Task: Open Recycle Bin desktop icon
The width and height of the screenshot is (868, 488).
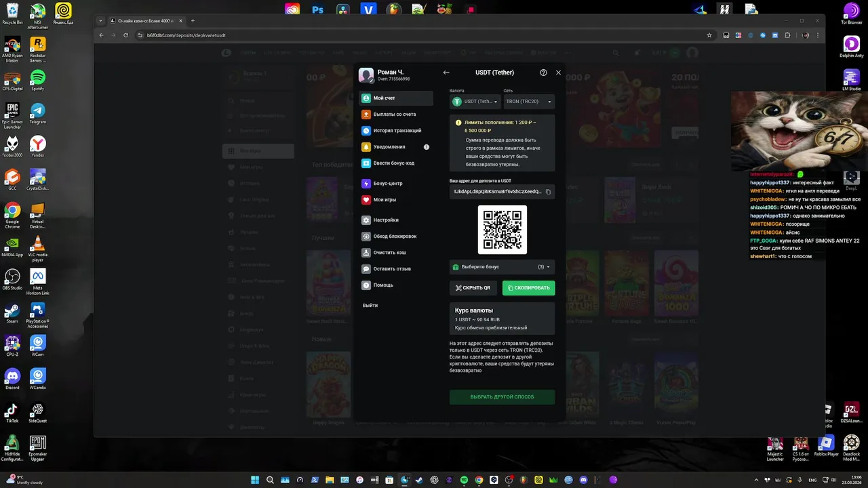Action: tap(12, 14)
